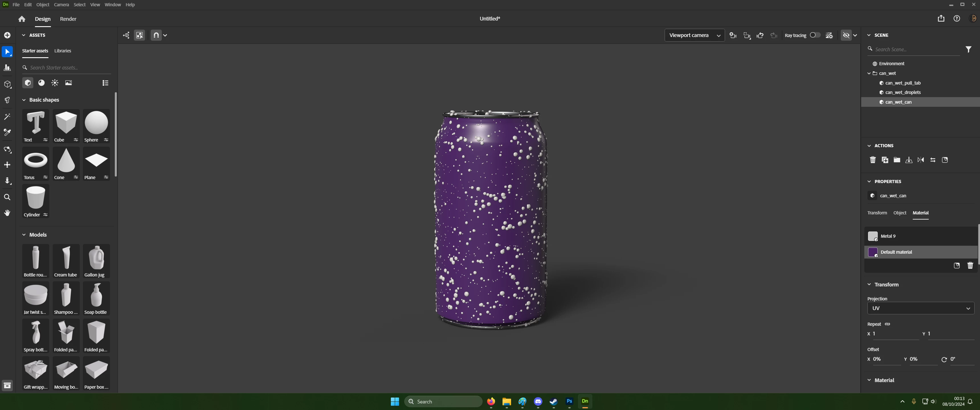
Task: Show lights filter in Starter assets
Action: click(x=55, y=83)
